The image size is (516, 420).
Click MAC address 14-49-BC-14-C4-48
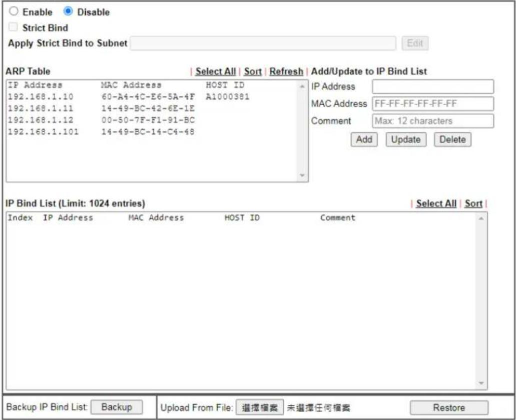(x=148, y=132)
